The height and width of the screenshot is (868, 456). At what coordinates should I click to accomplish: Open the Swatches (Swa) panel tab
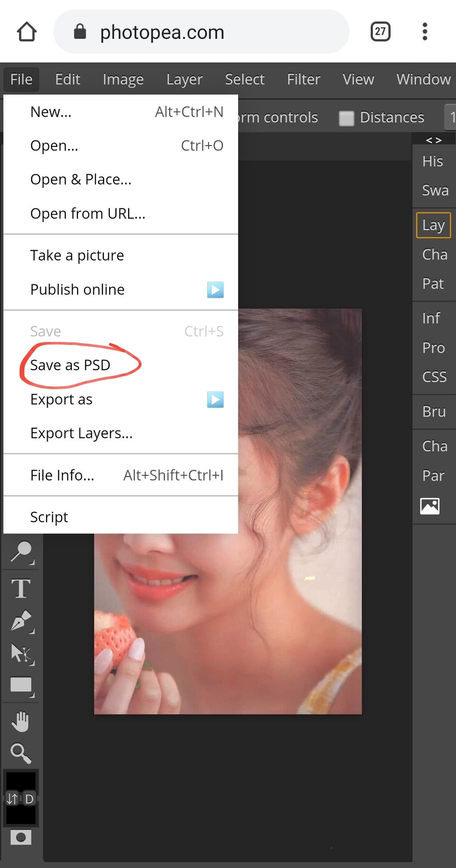click(x=435, y=190)
